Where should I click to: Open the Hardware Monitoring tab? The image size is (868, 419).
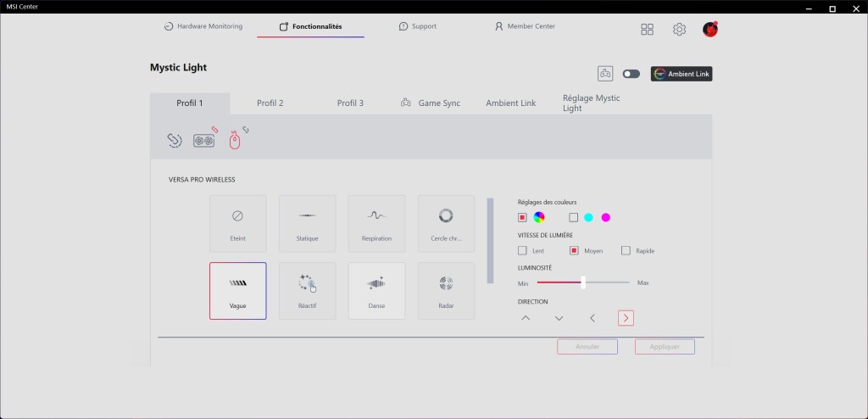pyautogui.click(x=203, y=26)
